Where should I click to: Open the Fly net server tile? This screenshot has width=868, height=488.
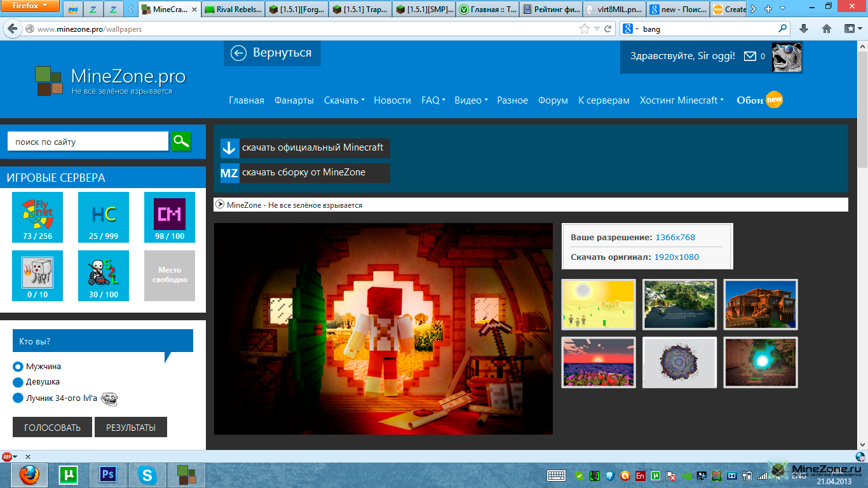(x=37, y=217)
